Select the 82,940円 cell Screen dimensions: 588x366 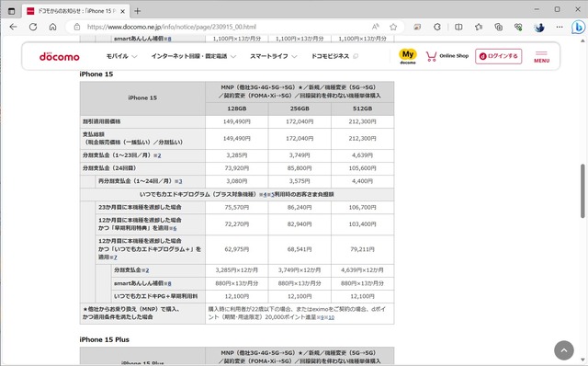pyautogui.click(x=300, y=224)
